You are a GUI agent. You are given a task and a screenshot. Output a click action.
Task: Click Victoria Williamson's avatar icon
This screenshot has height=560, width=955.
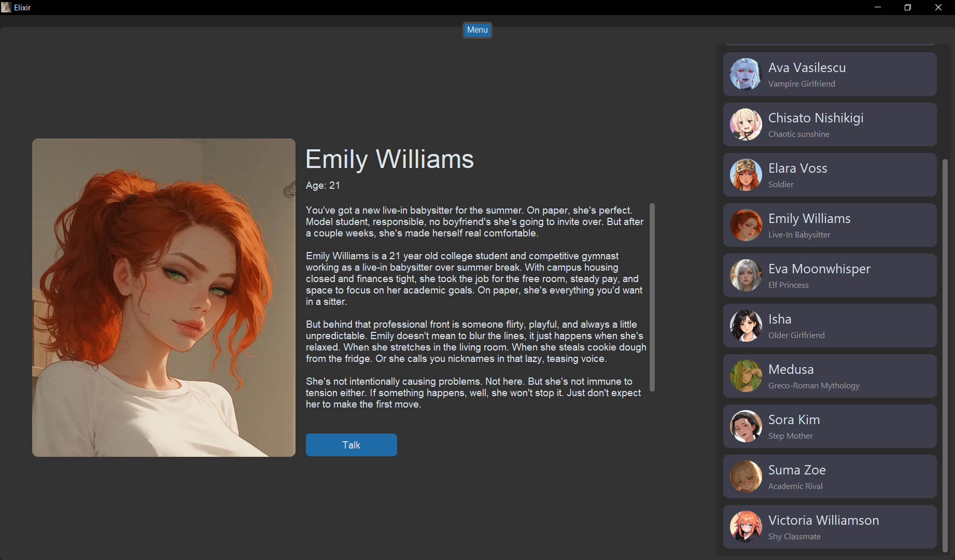coord(746,527)
